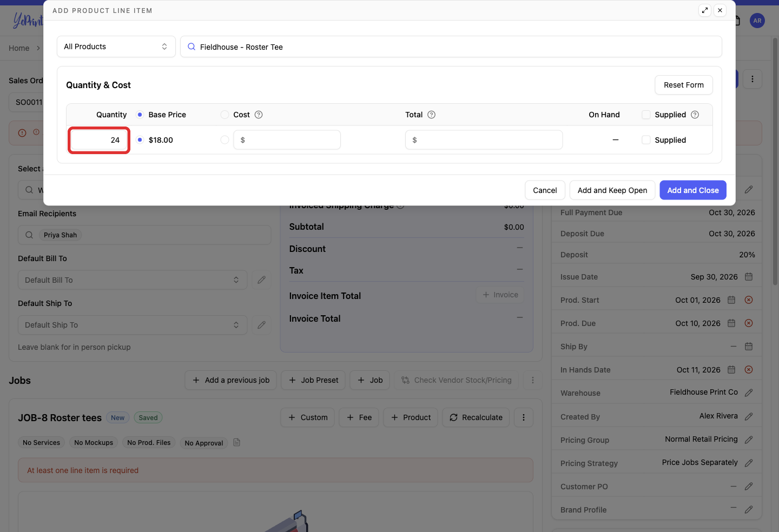The image size is (779, 532).
Task: Go to Home breadcrumb
Action: click(19, 48)
